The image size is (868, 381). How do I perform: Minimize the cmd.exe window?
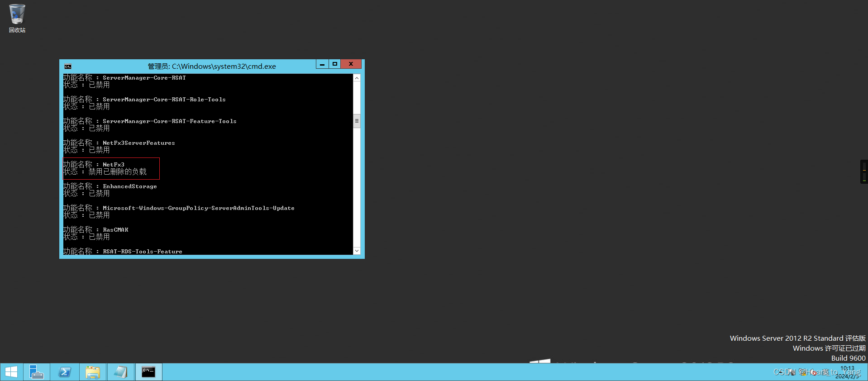[x=322, y=64]
